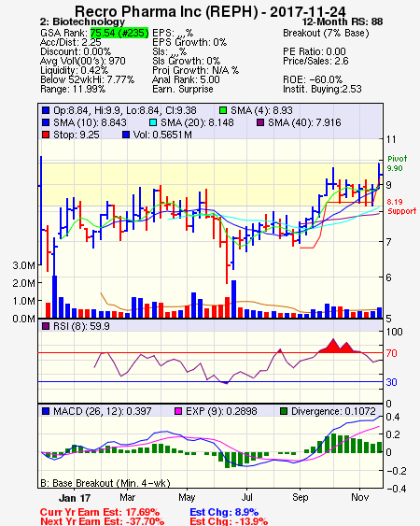Click the '2: Biotechnology' sector label
The height and width of the screenshot is (526, 420).
pyautogui.click(x=82, y=21)
